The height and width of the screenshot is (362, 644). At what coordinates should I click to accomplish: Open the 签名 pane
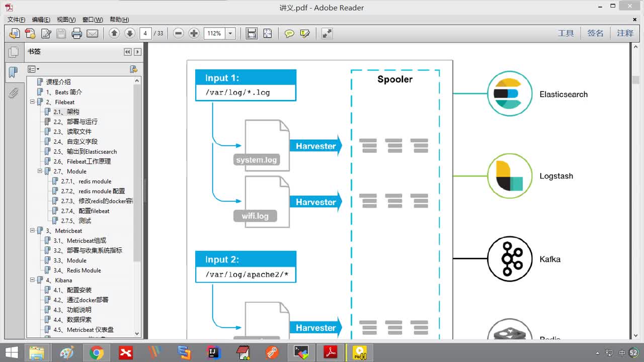click(x=596, y=33)
